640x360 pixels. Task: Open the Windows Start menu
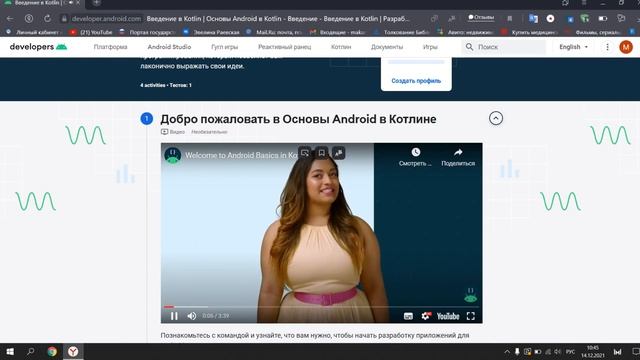tap(10, 351)
